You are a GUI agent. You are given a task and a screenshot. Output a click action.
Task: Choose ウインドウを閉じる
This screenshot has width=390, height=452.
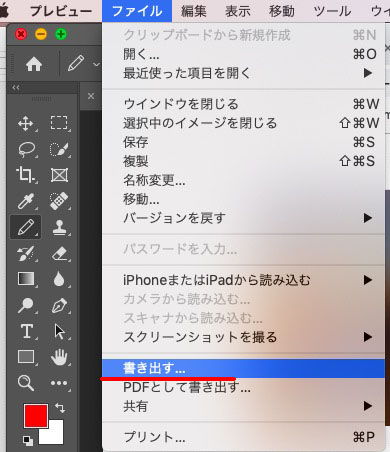[243, 104]
